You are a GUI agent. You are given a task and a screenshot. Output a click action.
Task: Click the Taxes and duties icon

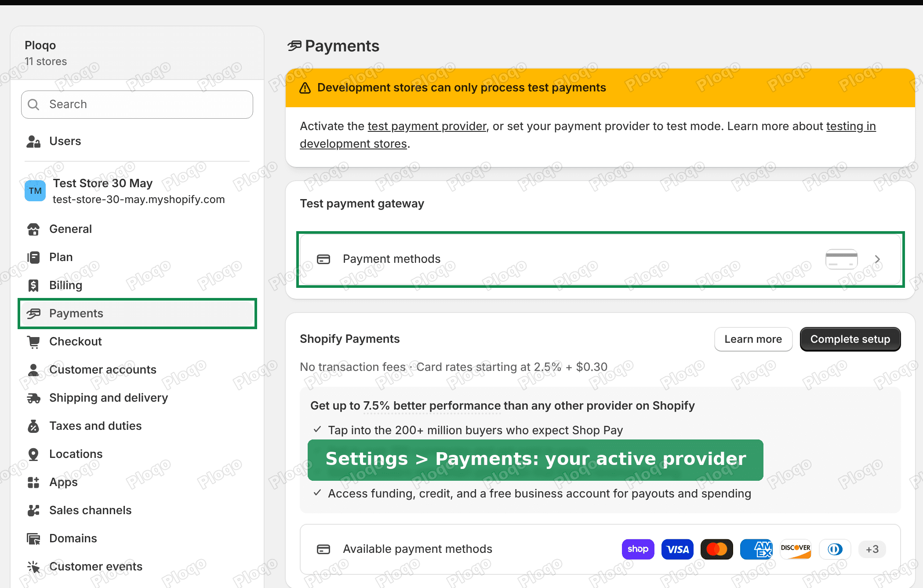(33, 426)
